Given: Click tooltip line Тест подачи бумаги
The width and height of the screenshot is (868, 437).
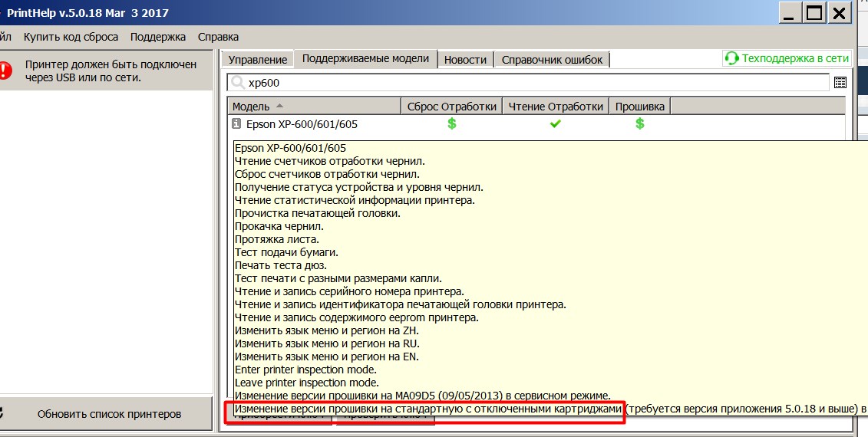Looking at the screenshot, I should pos(286,252).
